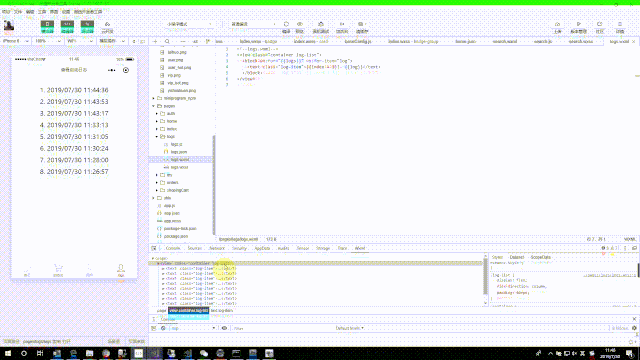Viewport: 640px width, 360px height.
Task: Open the Sources devtools tab
Action: pos(195,248)
